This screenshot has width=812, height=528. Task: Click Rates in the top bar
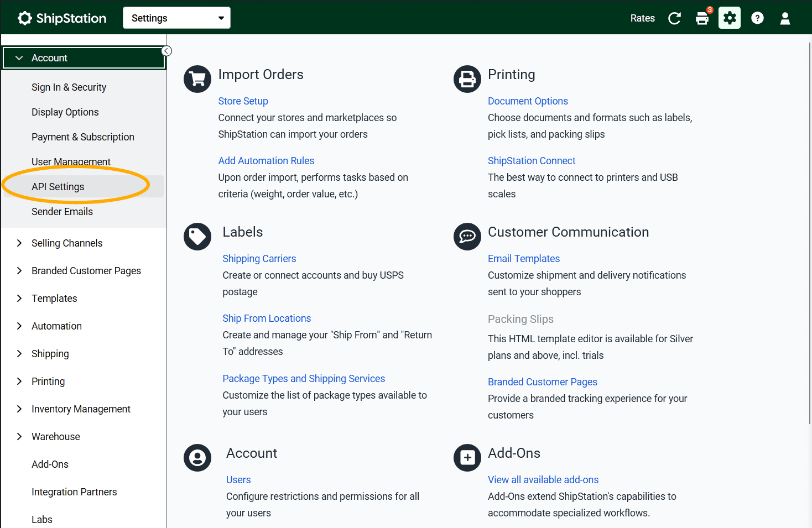coord(642,18)
